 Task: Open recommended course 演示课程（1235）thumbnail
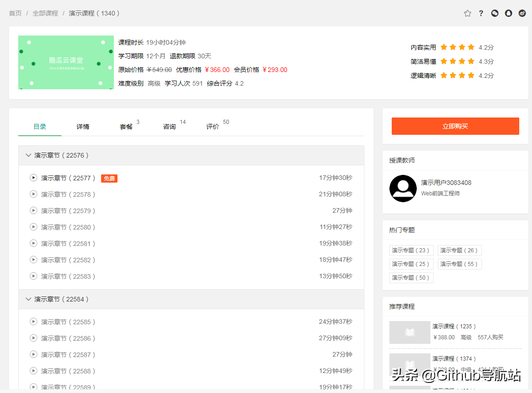click(409, 333)
